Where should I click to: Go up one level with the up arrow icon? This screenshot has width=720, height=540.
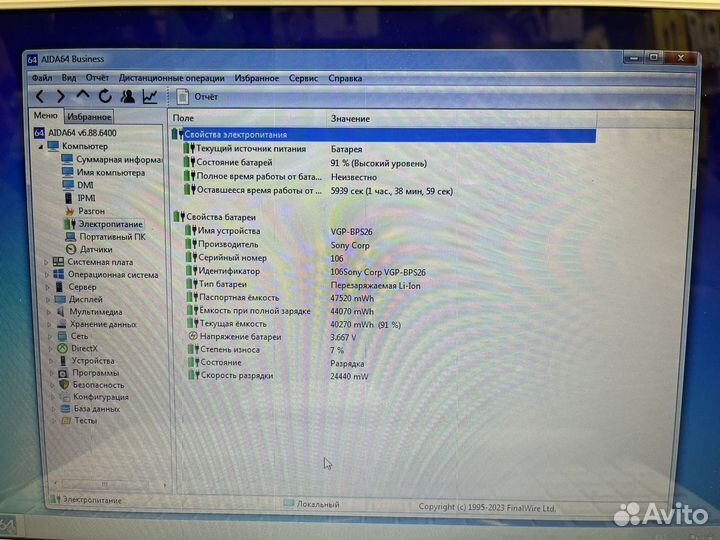83,95
